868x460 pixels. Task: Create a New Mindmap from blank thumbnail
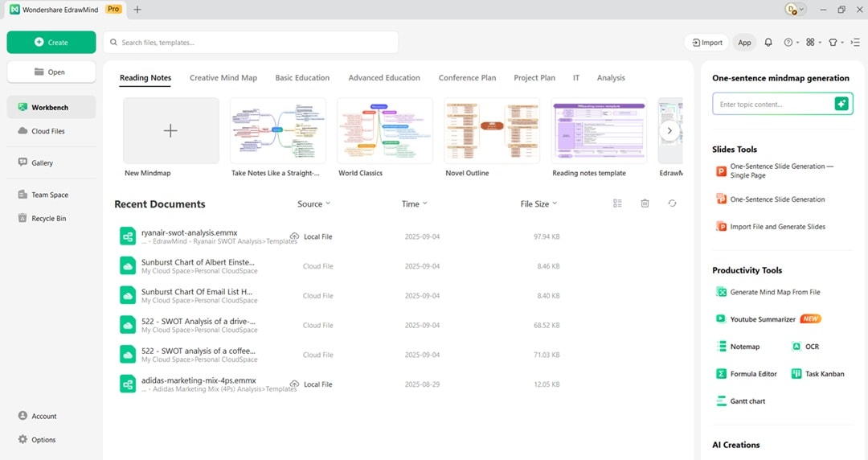point(171,130)
